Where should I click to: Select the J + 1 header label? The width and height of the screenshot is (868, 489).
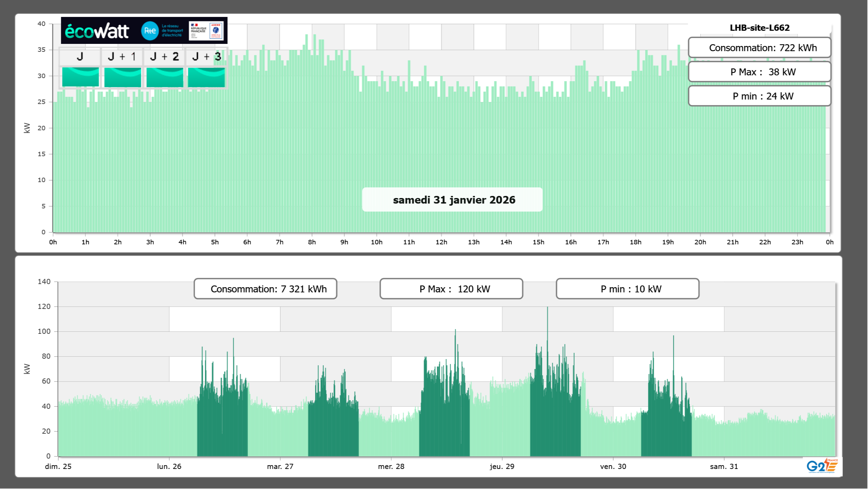coord(122,56)
